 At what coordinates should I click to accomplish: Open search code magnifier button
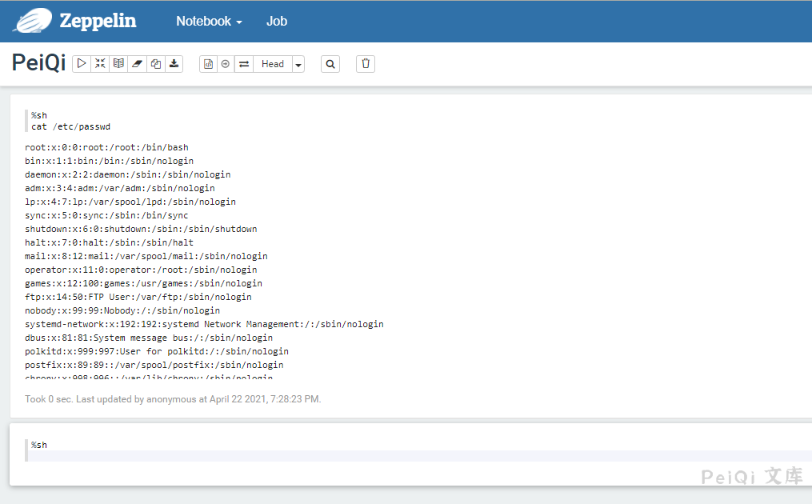330,64
